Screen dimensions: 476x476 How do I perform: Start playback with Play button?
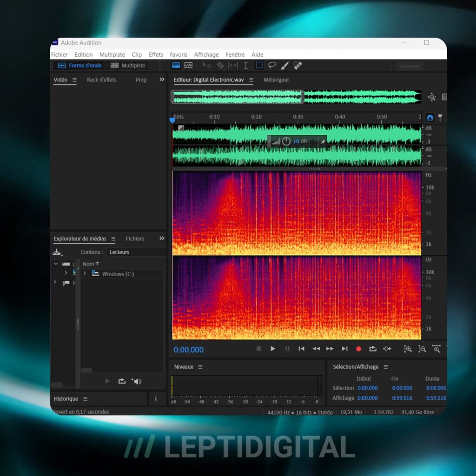272,349
